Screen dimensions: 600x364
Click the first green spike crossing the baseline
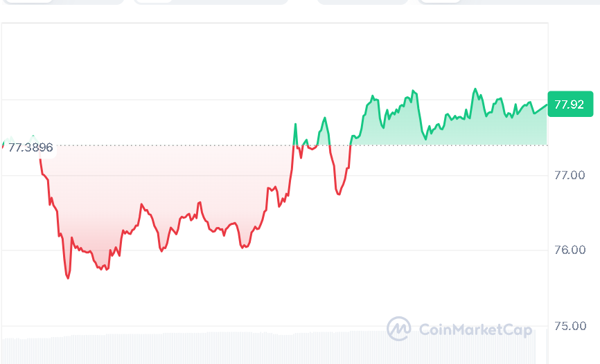[x=295, y=125]
